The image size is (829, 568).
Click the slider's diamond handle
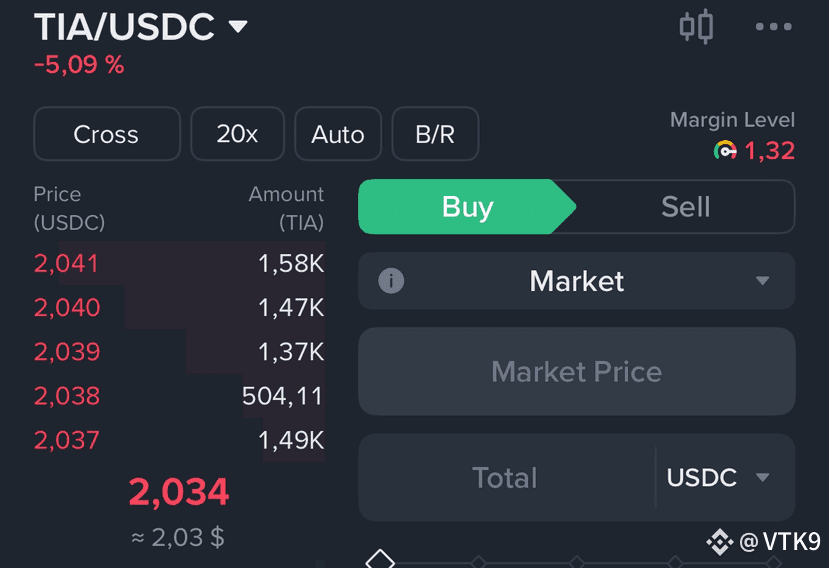[380, 561]
